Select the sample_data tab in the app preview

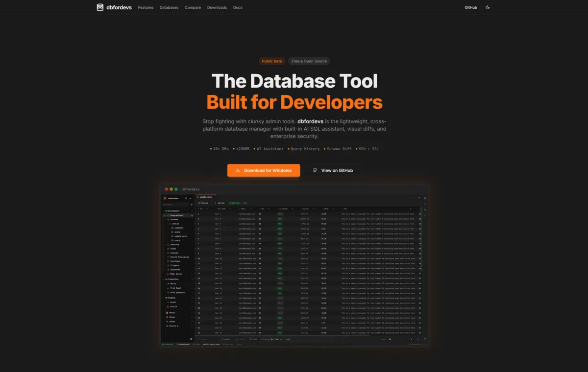[206, 197]
